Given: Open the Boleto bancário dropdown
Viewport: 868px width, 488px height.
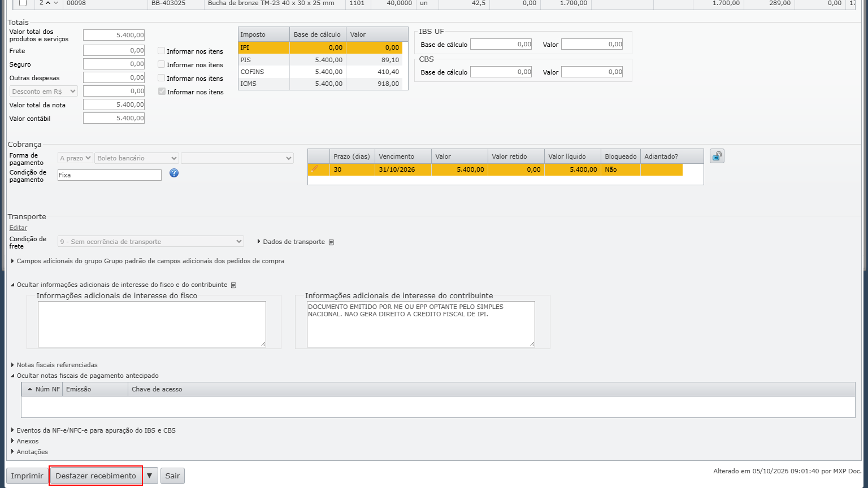Looking at the screenshot, I should (x=137, y=158).
